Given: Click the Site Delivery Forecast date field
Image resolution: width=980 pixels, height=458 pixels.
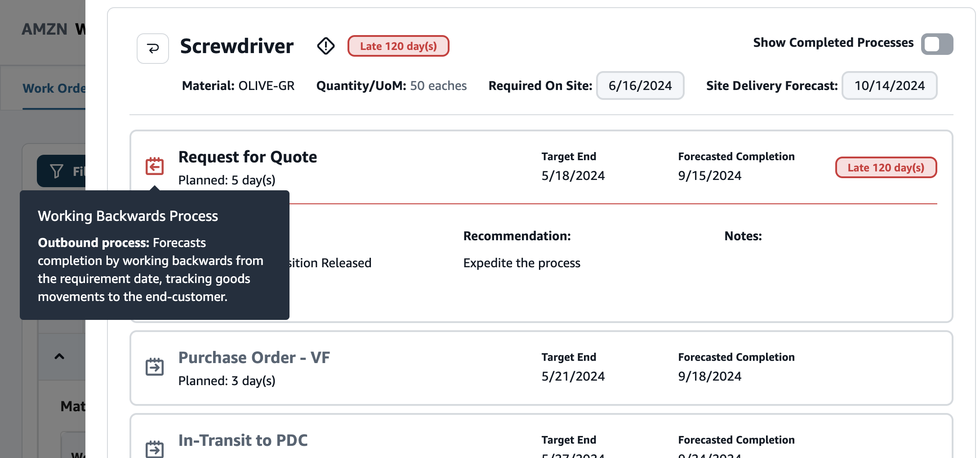Looking at the screenshot, I should [x=889, y=85].
